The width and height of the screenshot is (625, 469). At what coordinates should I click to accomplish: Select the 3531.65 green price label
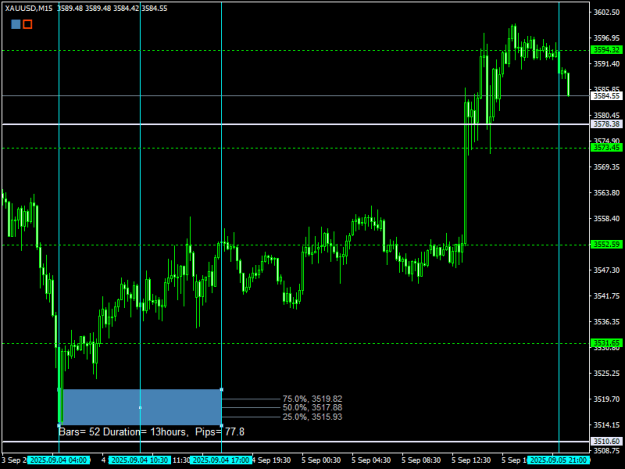click(606, 343)
